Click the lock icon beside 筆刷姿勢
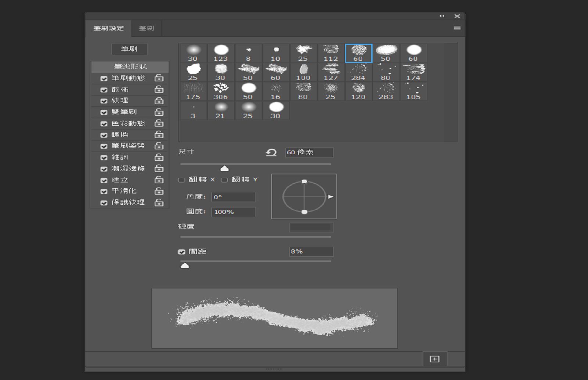 pos(159,146)
